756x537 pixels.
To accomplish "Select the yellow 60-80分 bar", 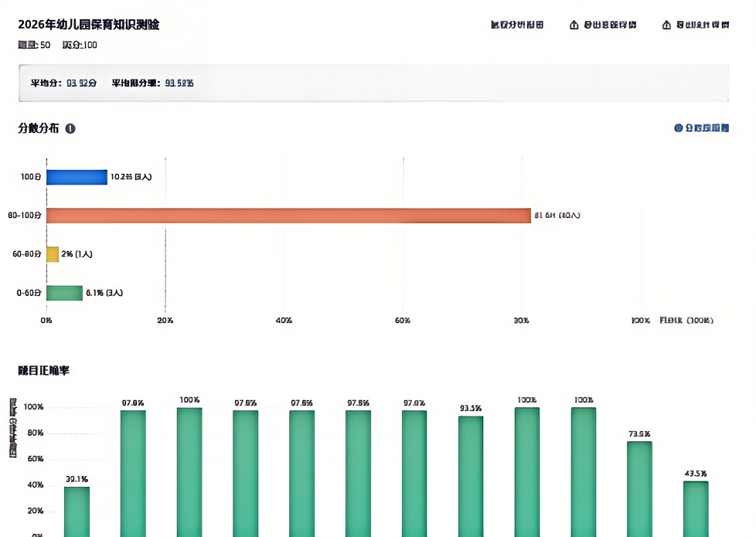I will point(53,254).
